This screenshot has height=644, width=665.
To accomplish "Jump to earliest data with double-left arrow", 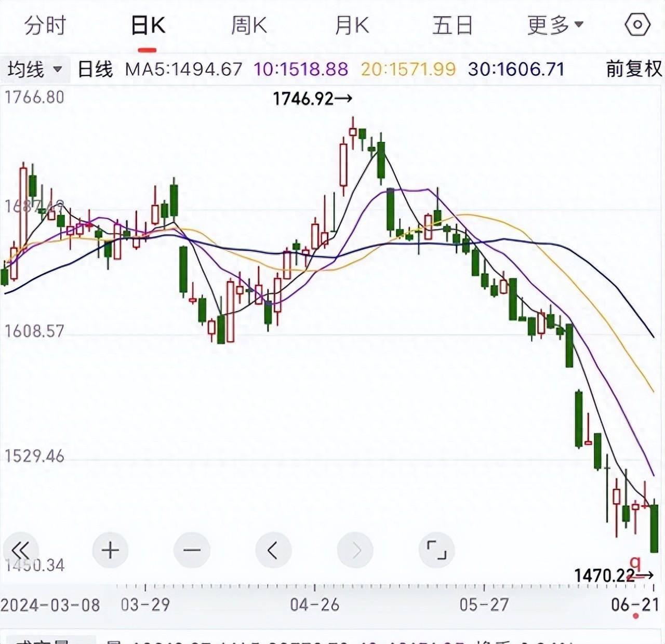I will point(21,550).
